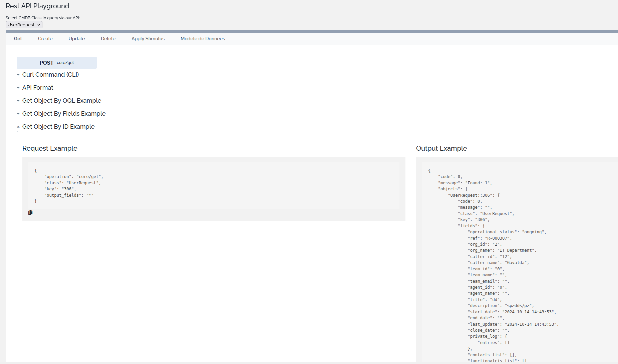Switch to the Get tab
The image size is (618, 364).
click(18, 39)
